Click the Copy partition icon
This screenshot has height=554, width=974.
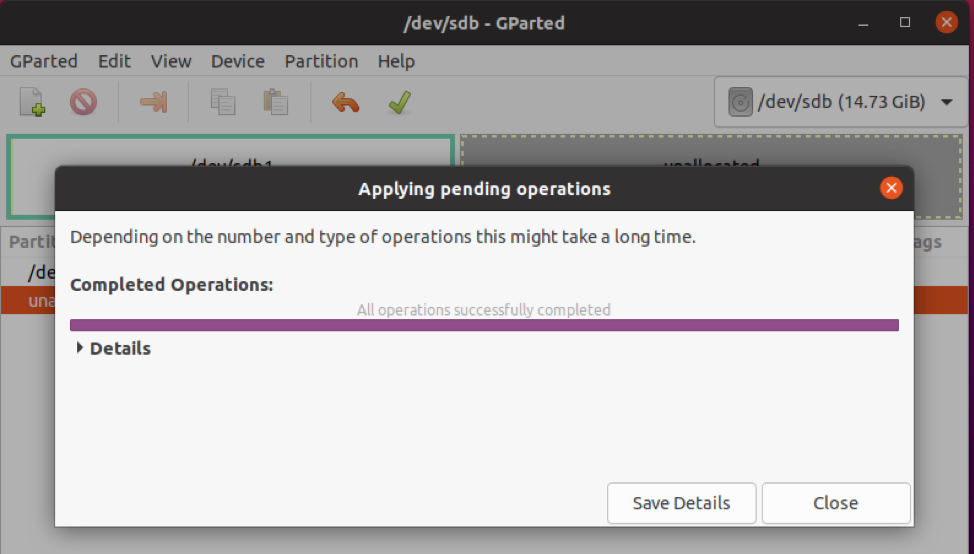pyautogui.click(x=223, y=102)
